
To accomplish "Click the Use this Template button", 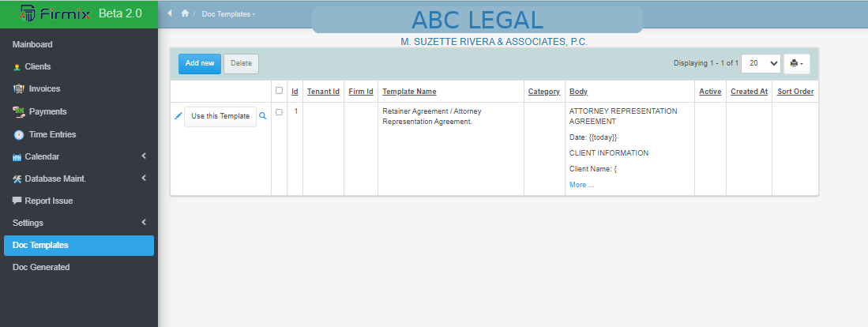I will click(220, 117).
